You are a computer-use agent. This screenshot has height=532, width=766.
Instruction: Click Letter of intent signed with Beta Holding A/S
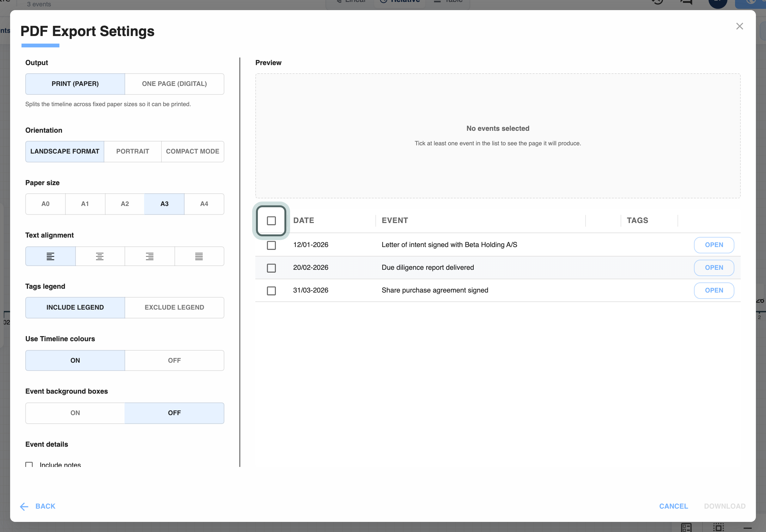click(449, 245)
